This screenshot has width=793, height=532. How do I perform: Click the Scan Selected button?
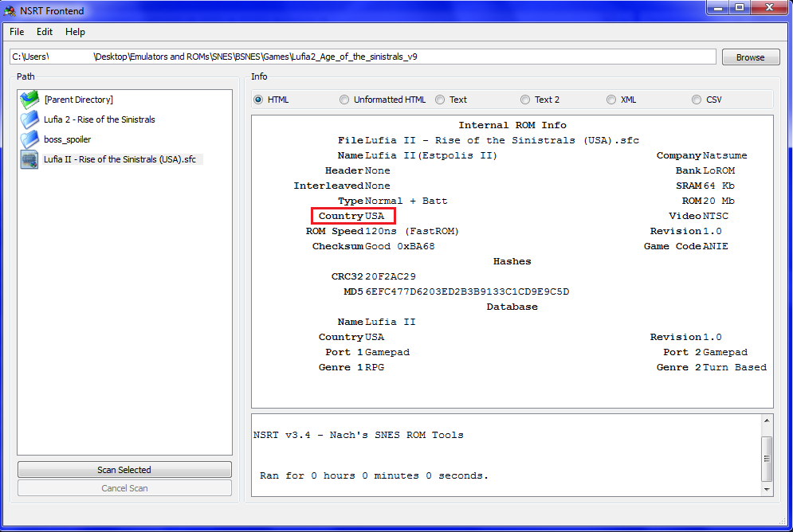[x=124, y=470]
